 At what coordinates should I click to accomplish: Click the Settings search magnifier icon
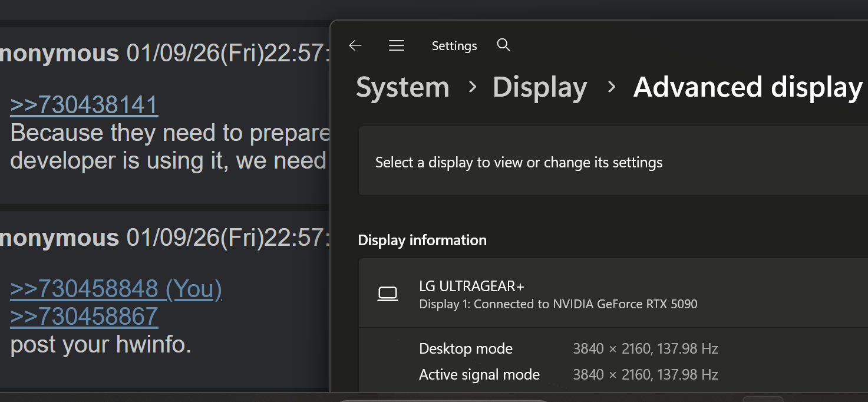(503, 45)
